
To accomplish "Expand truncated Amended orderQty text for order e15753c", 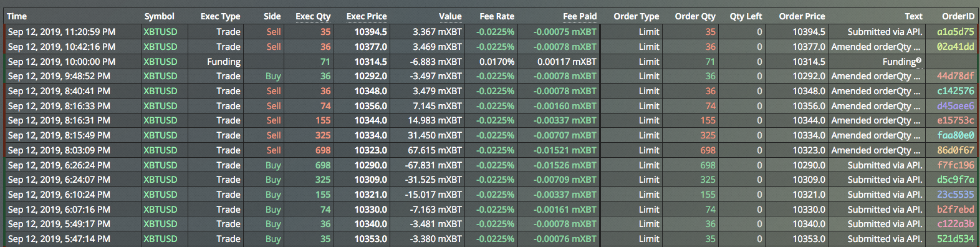I will (x=876, y=120).
